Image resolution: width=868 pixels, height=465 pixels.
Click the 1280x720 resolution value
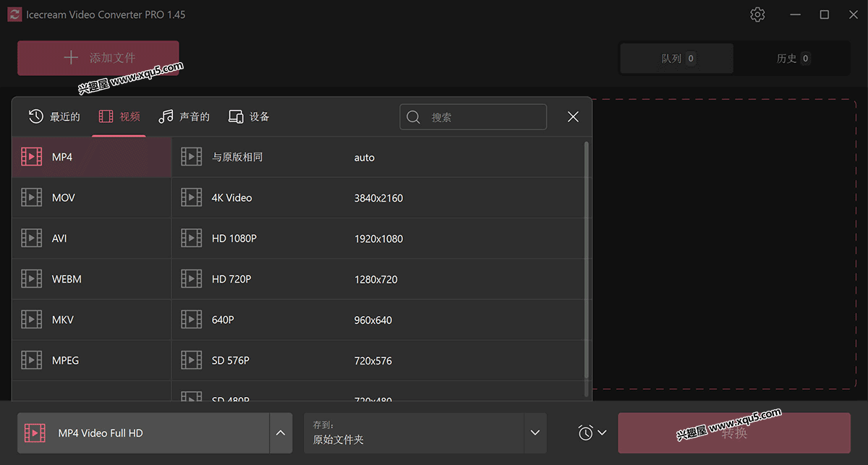coord(376,279)
